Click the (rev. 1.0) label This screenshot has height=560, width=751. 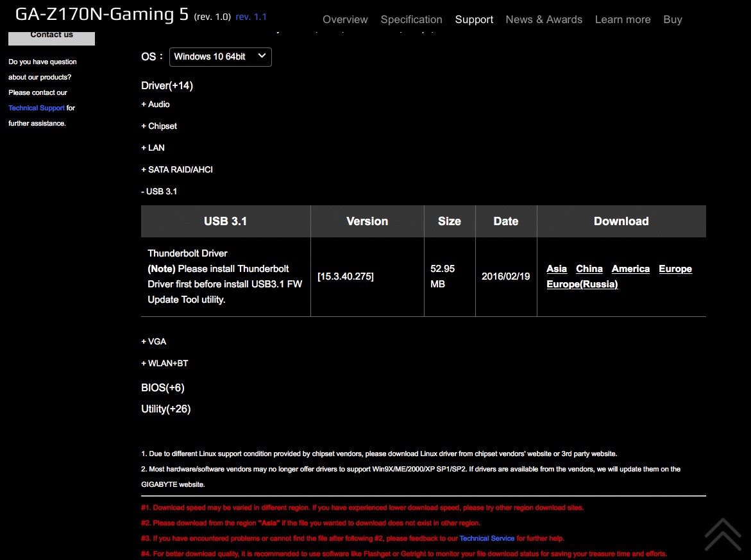click(212, 17)
